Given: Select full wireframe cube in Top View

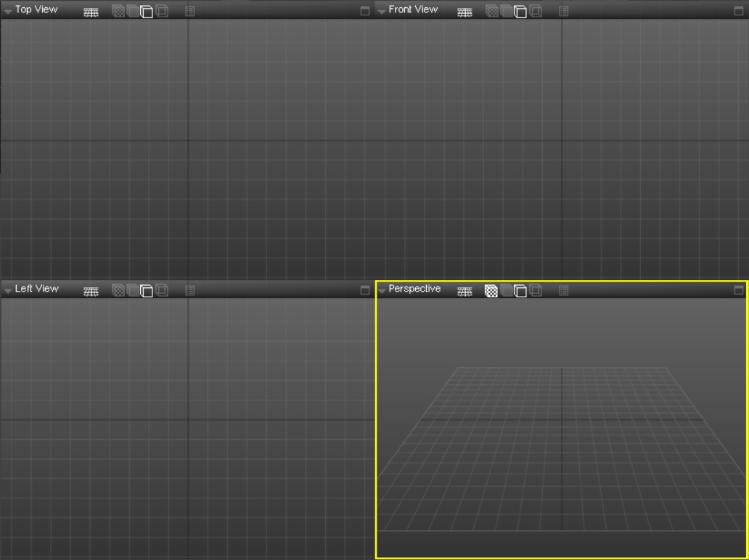Looking at the screenshot, I should point(162,11).
